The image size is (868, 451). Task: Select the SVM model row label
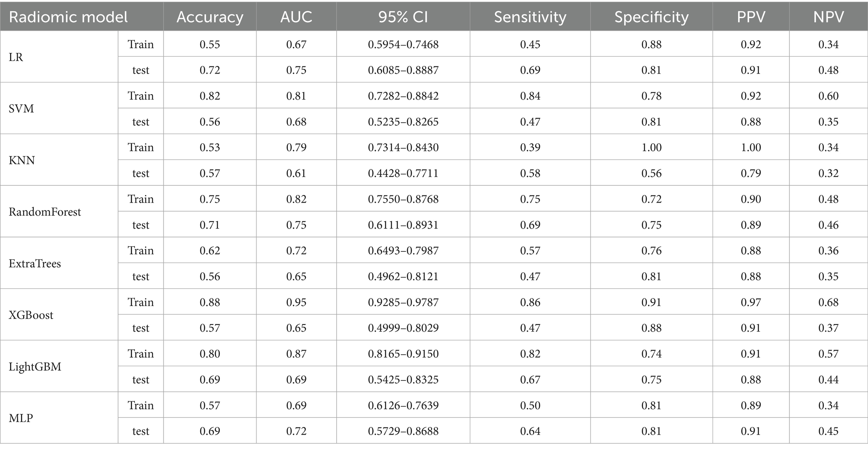(x=21, y=109)
